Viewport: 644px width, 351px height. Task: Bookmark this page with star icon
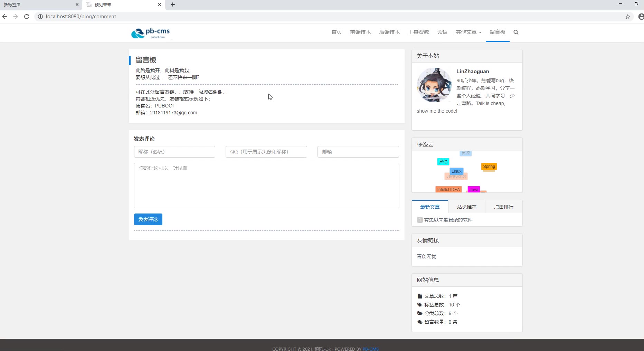click(x=628, y=17)
